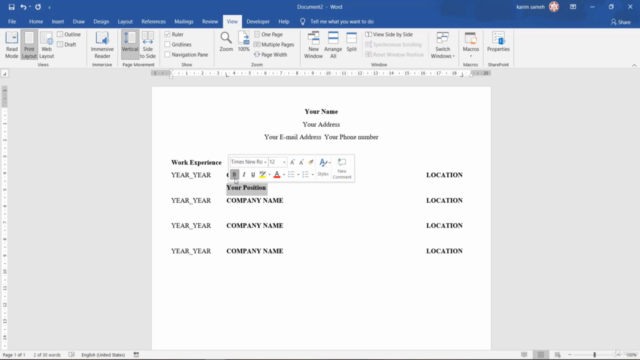Image resolution: width=640 pixels, height=360 pixels.
Task: Click karim sameh account name
Action: 530,7
